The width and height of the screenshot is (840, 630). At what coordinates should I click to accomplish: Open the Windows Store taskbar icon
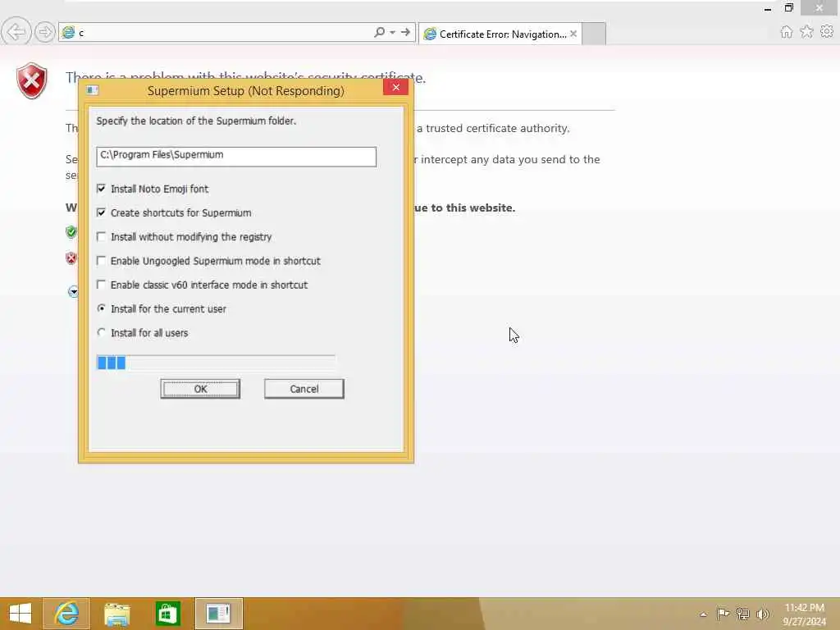[167, 614]
